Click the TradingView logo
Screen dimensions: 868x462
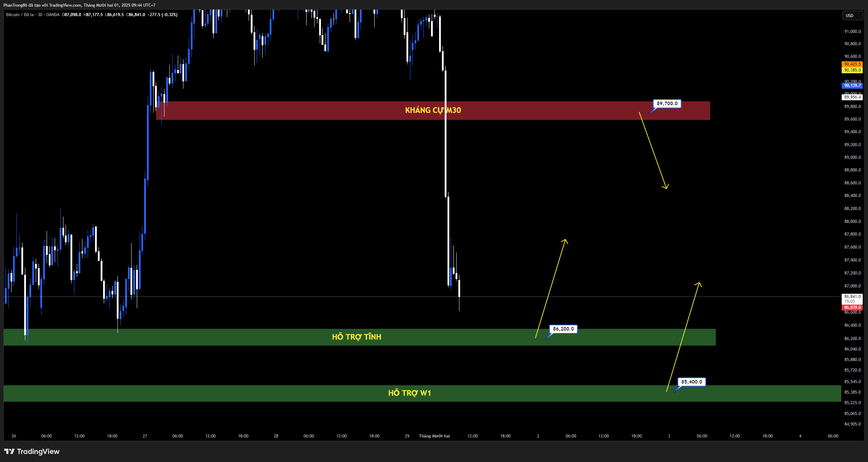(32, 451)
